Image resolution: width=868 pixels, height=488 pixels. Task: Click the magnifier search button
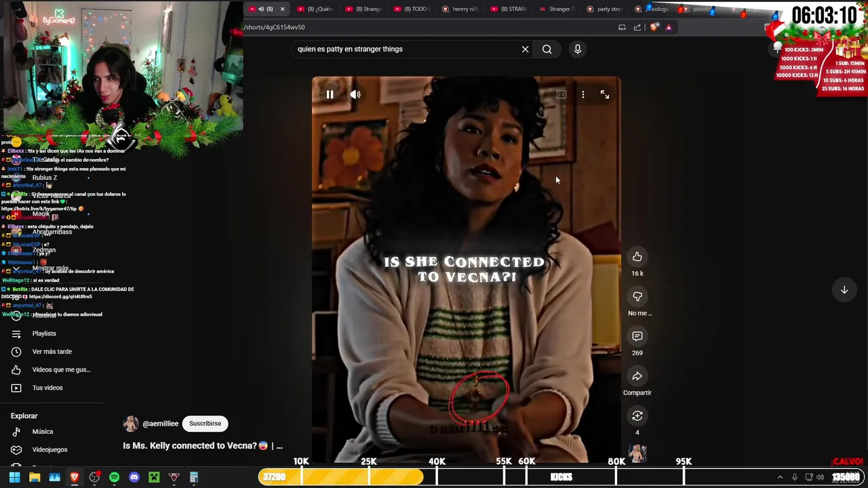click(547, 49)
